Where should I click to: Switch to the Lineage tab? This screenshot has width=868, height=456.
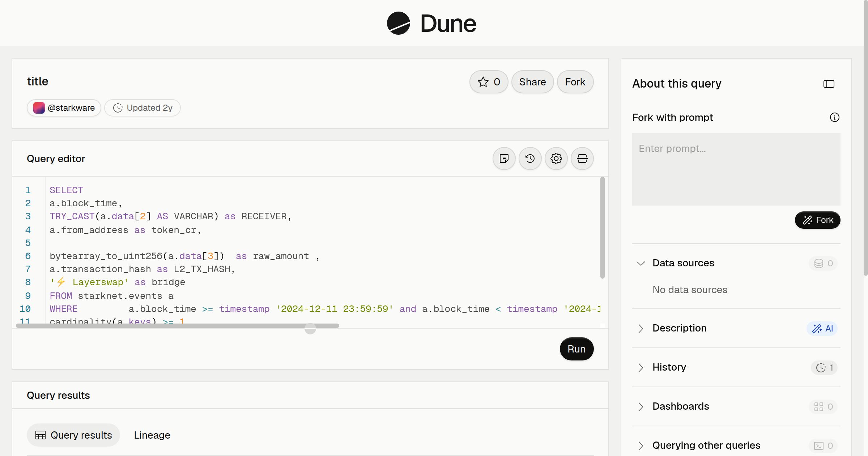coord(152,435)
